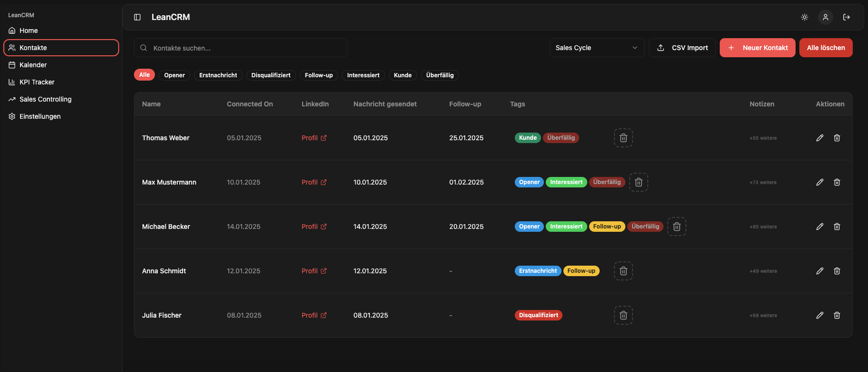Delete Anna Schmidt using trash icon
Image resolution: width=868 pixels, height=372 pixels.
click(837, 271)
